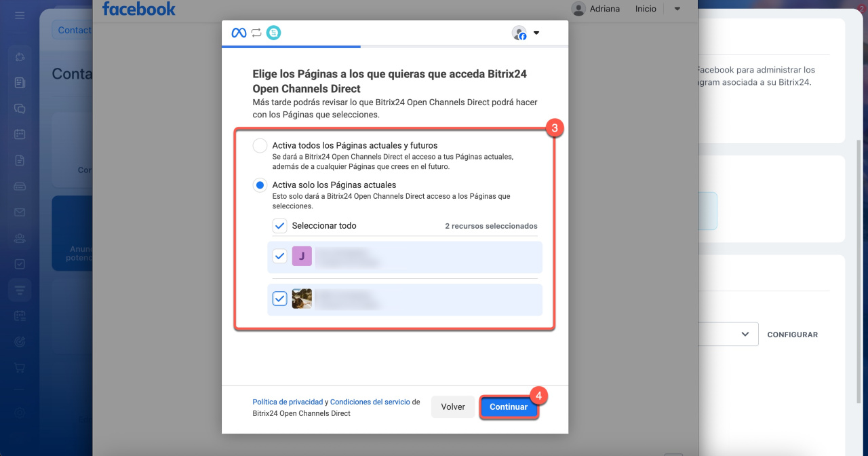Open 'Política de privacidad' link

click(x=288, y=402)
